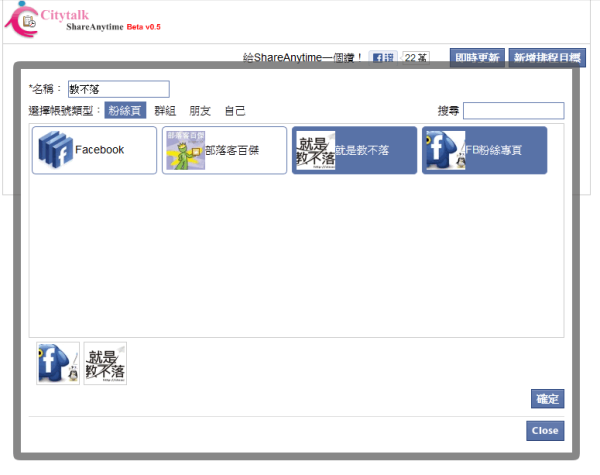The height and width of the screenshot is (475, 600).
Task: Select the 自己 account type tab
Action: pos(235,111)
